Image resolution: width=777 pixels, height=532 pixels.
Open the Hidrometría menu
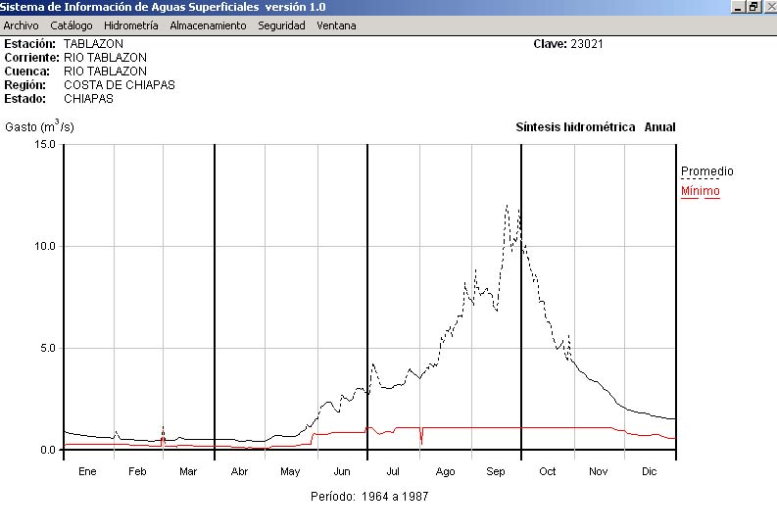click(x=130, y=25)
